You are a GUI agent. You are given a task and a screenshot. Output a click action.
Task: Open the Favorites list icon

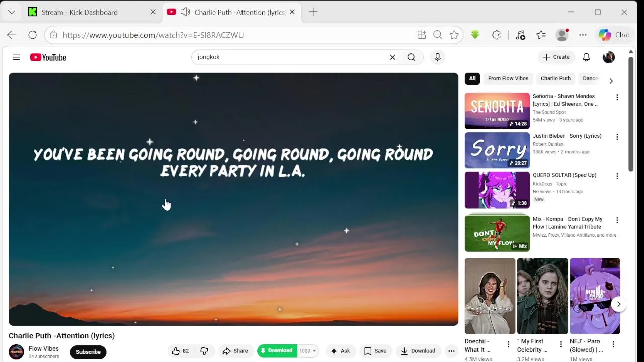[x=541, y=35]
